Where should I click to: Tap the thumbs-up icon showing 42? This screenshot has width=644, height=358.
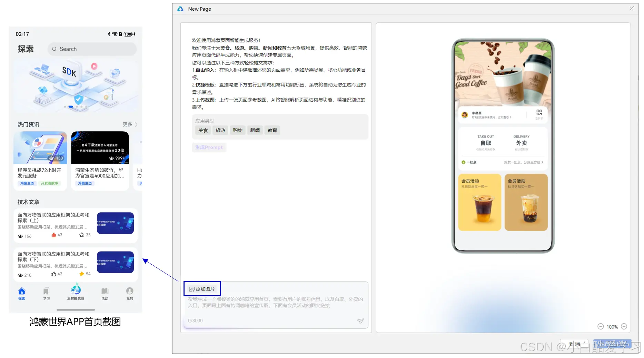53,274
